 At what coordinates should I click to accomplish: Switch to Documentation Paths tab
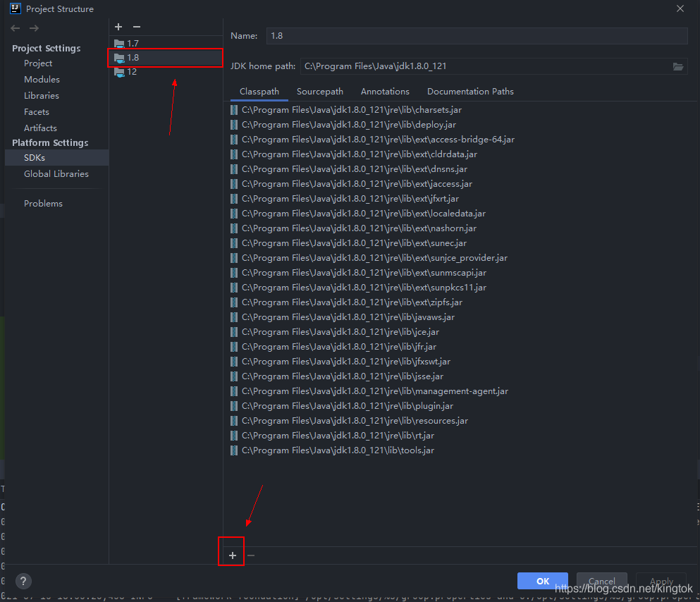click(x=470, y=92)
